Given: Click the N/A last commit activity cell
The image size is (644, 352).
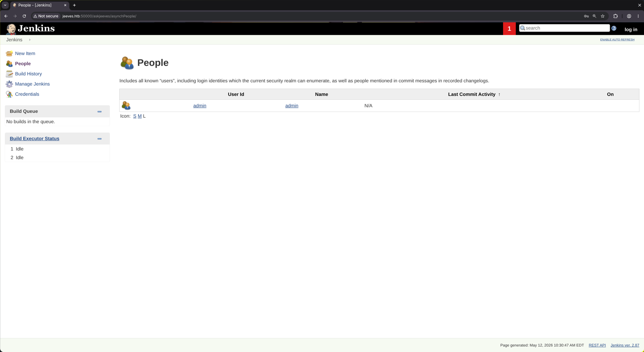Looking at the screenshot, I should pyautogui.click(x=368, y=106).
